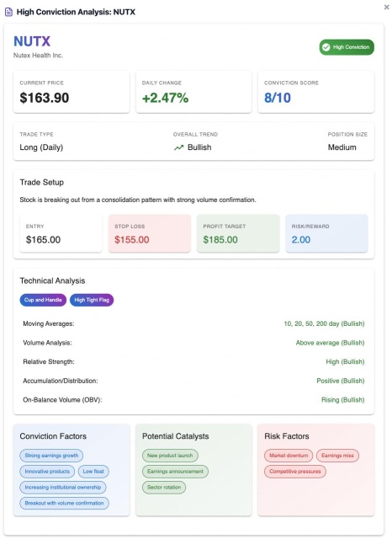Click the Earnings announcement catalyst chip

(x=176, y=472)
